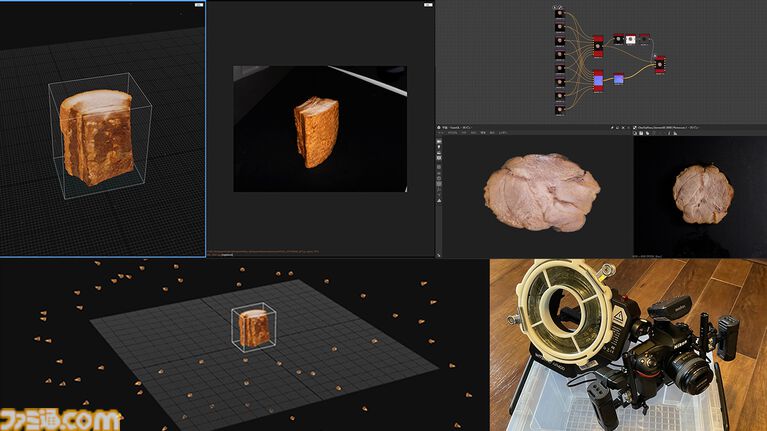Click the save-like second icon in 2D view toolbar
The width and height of the screenshot is (767, 431).
641,133
